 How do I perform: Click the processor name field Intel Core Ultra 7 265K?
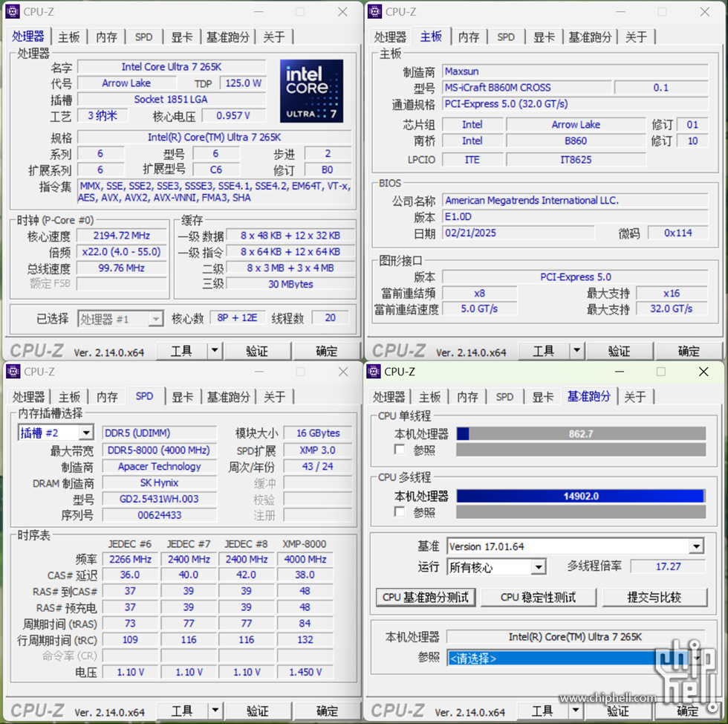172,67
